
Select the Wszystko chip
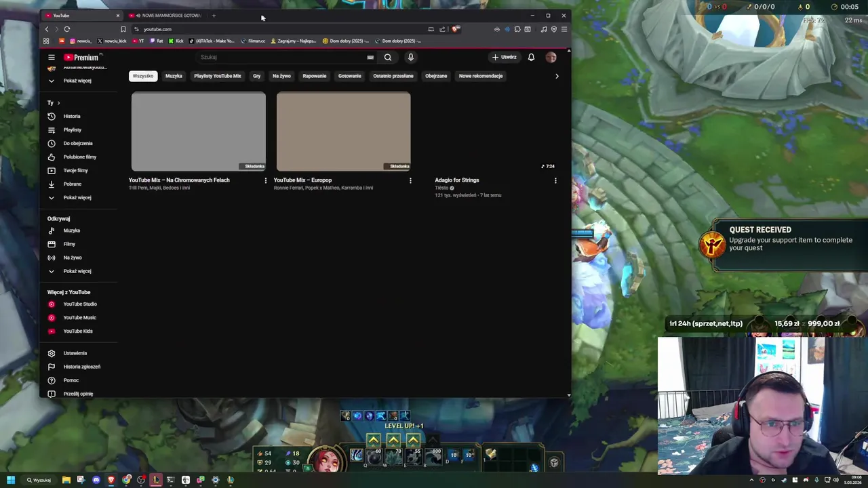(x=143, y=76)
